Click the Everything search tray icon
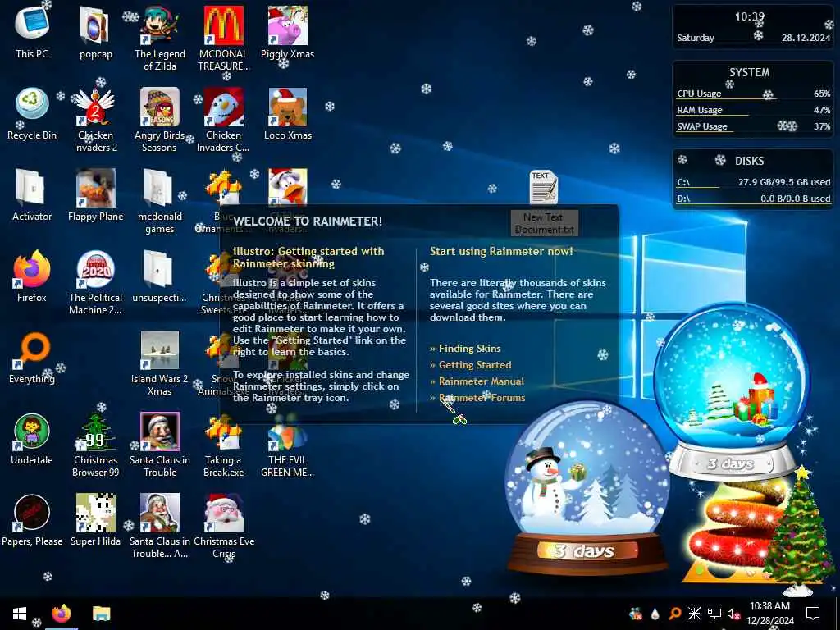The height and width of the screenshot is (630, 840). point(675,614)
